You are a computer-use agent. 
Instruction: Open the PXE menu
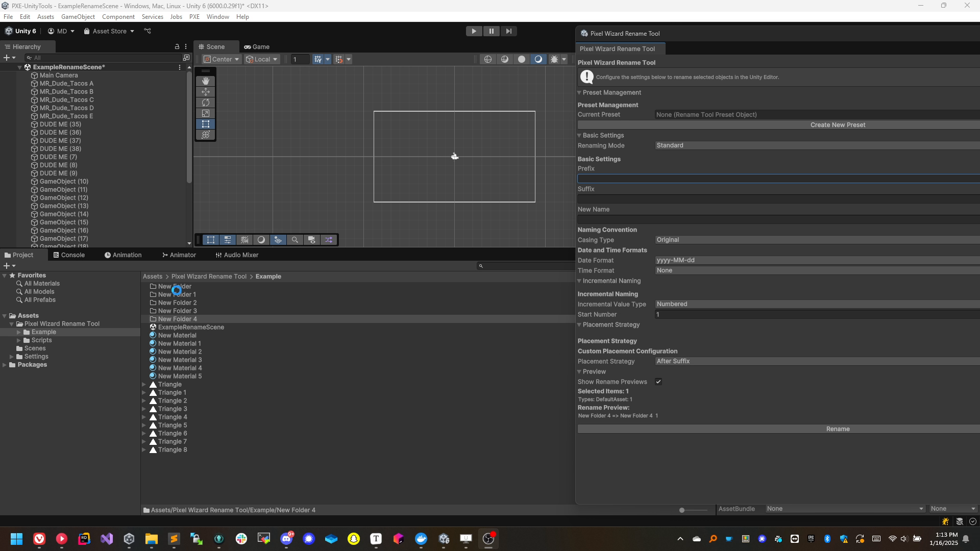tap(194, 17)
